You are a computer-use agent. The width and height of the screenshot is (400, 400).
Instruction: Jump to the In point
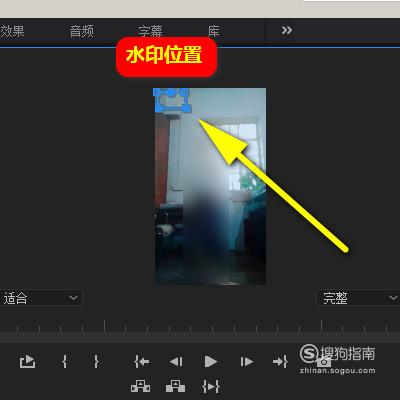pyautogui.click(x=142, y=361)
